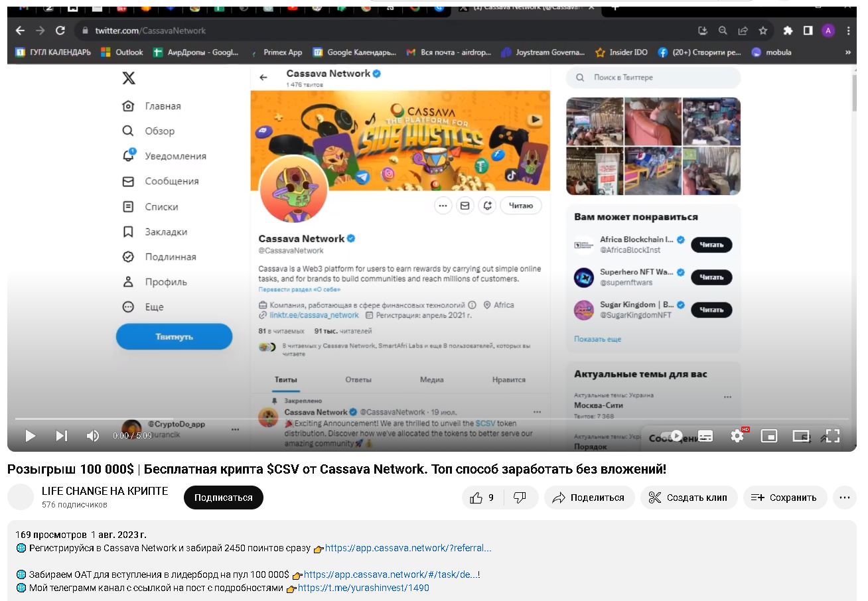868x601 pixels.
Task: Switch to the Медиа tab
Action: coord(432,380)
